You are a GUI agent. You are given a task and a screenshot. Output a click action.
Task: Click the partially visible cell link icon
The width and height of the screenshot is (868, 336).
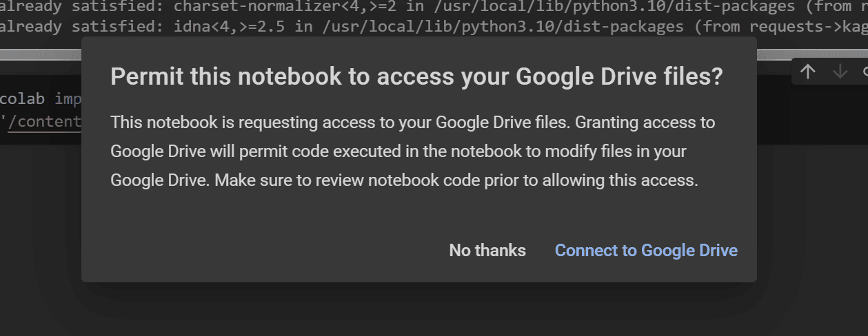pyautogui.click(x=865, y=72)
